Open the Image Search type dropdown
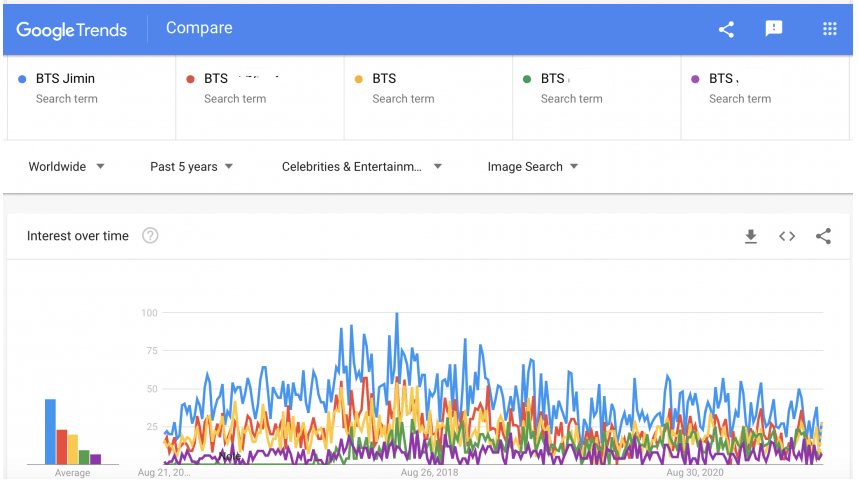The width and height of the screenshot is (859, 494). pyautogui.click(x=532, y=166)
